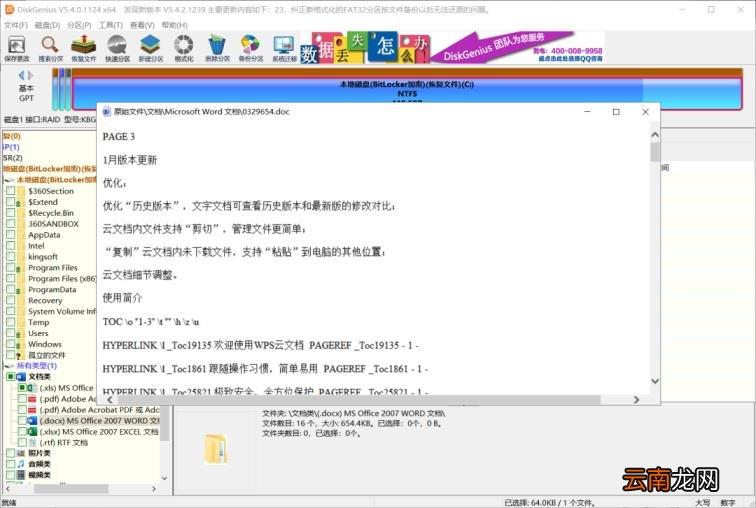
Task: Click the 快速分区 (Quick Partition) toolbar icon
Action: click(117, 49)
